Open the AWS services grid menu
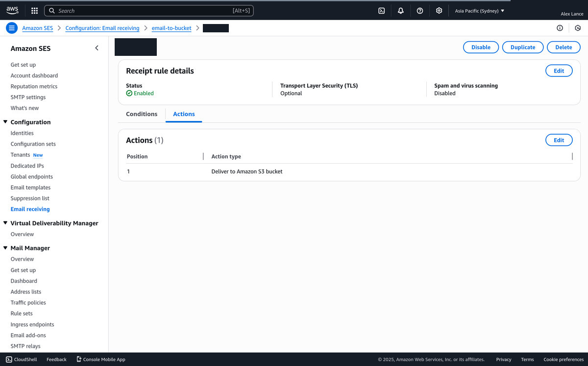Screen dimensions: 588x366 click(34, 11)
